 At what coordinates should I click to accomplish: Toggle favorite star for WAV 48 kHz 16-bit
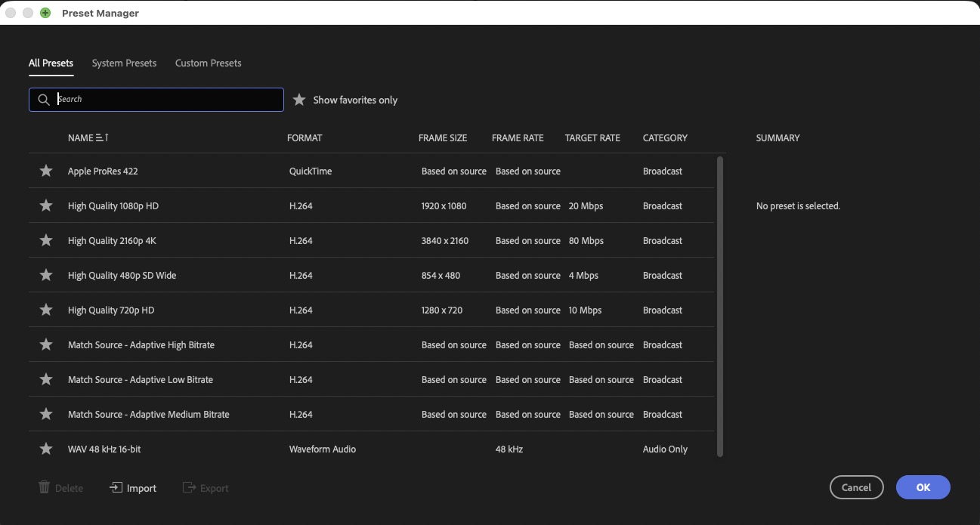(x=46, y=449)
